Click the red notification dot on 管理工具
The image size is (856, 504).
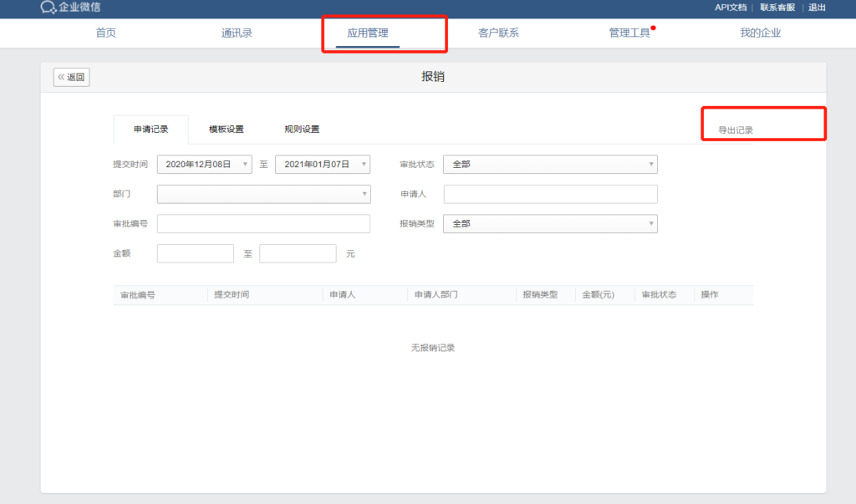point(653,28)
